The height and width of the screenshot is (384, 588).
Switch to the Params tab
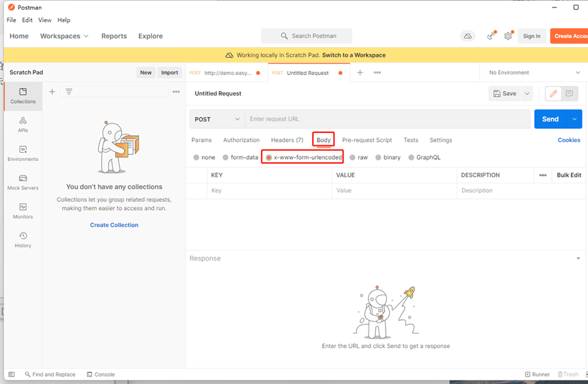[202, 140]
